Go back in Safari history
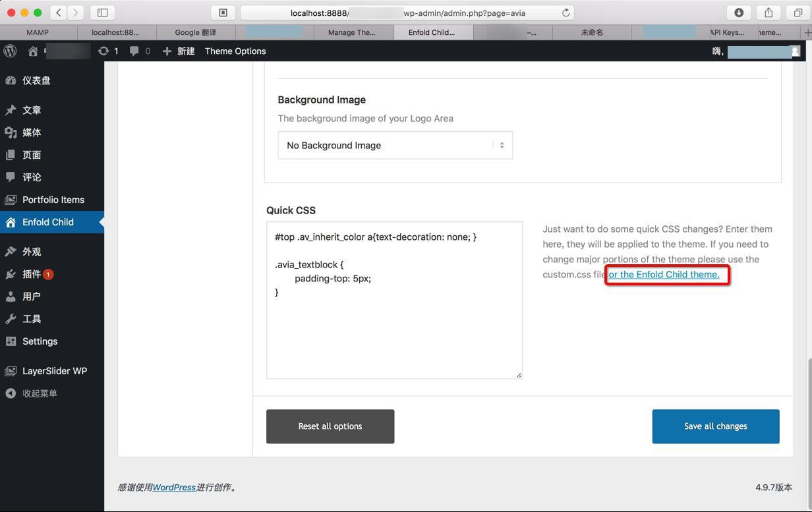The image size is (812, 512). click(x=59, y=13)
